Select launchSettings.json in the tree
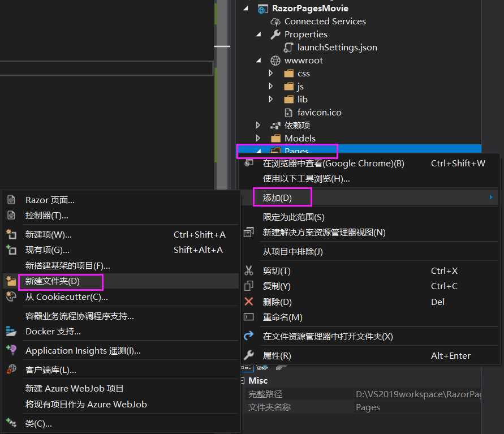The image size is (504, 434). [x=337, y=48]
